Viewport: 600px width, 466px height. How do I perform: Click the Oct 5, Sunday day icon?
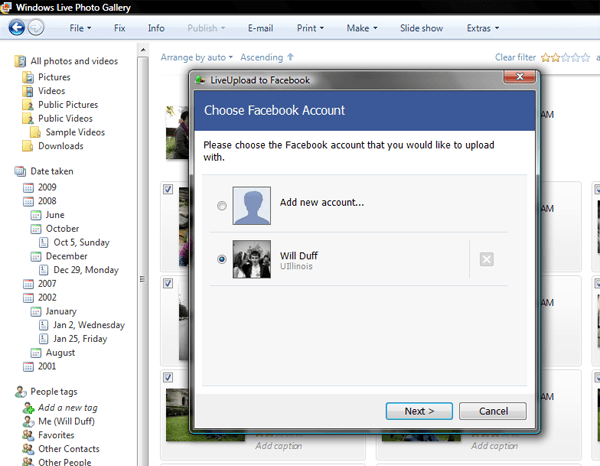click(44, 243)
